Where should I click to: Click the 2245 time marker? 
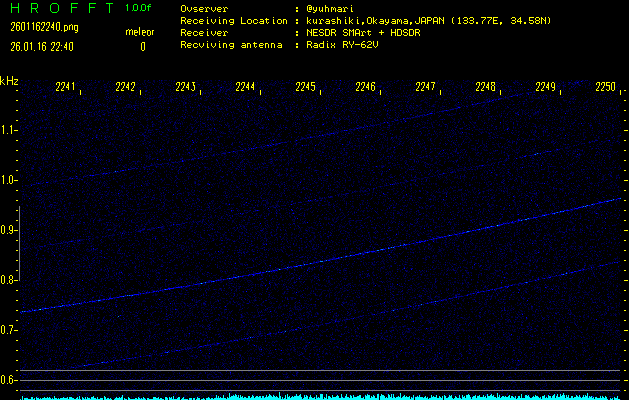pyautogui.click(x=306, y=87)
